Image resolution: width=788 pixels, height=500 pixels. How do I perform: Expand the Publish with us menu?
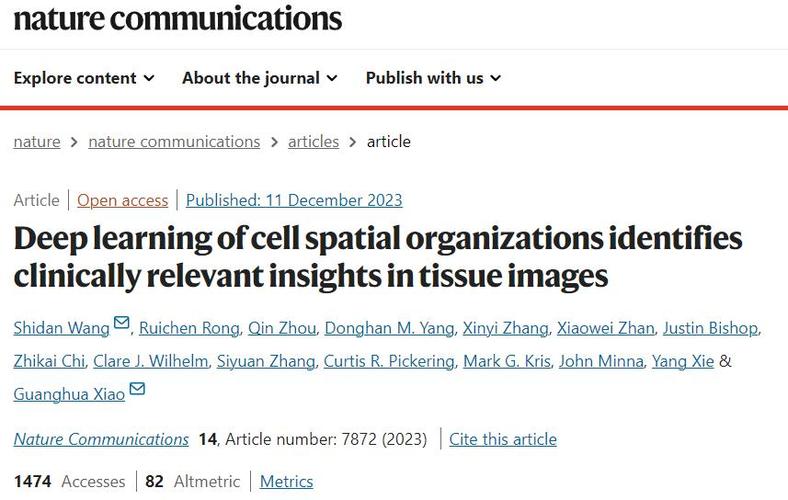[x=433, y=78]
